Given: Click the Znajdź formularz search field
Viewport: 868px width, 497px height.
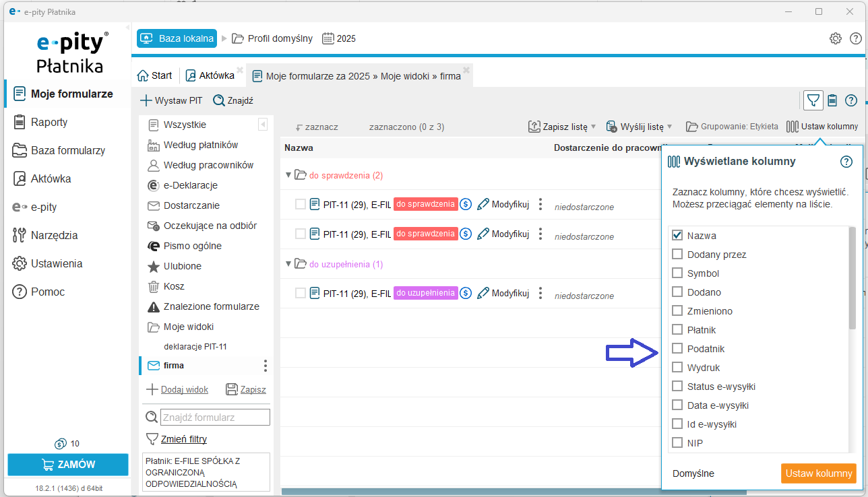Looking at the screenshot, I should [214, 418].
